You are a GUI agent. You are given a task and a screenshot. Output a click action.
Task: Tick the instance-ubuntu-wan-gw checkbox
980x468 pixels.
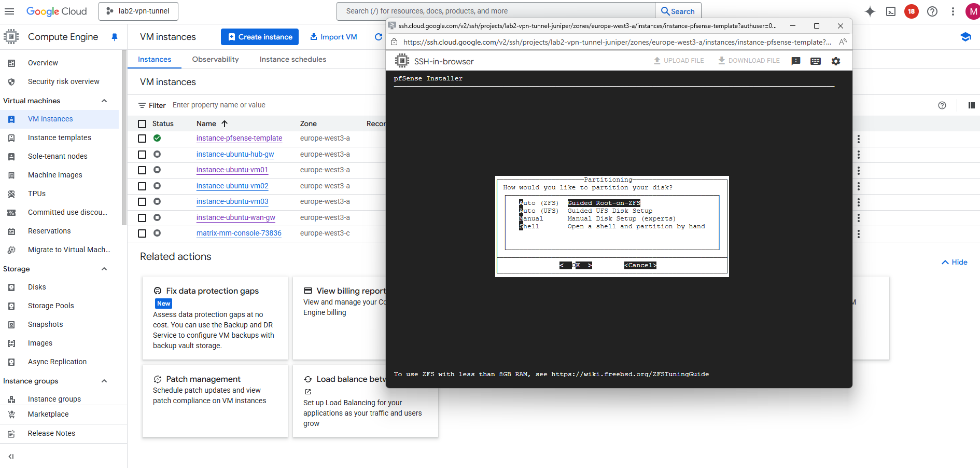142,218
